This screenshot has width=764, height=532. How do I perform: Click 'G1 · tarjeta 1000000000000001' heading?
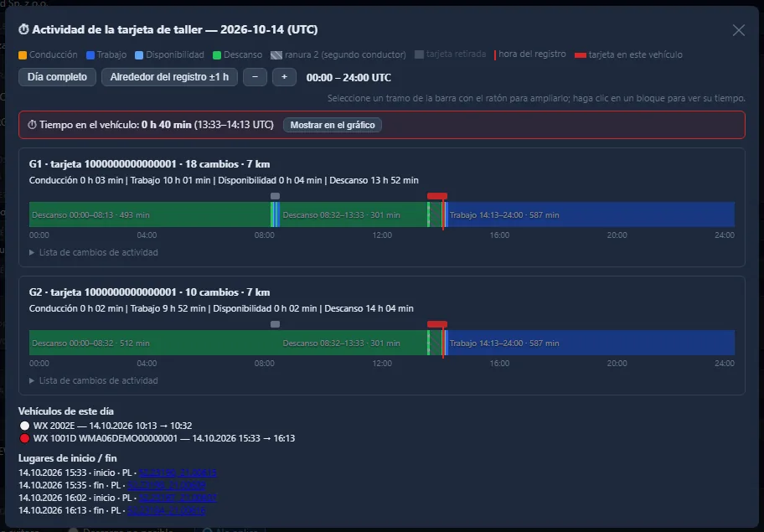click(102, 164)
